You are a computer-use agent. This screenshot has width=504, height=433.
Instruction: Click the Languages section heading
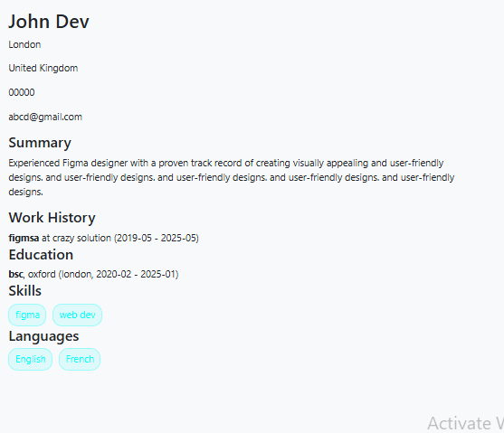43,336
